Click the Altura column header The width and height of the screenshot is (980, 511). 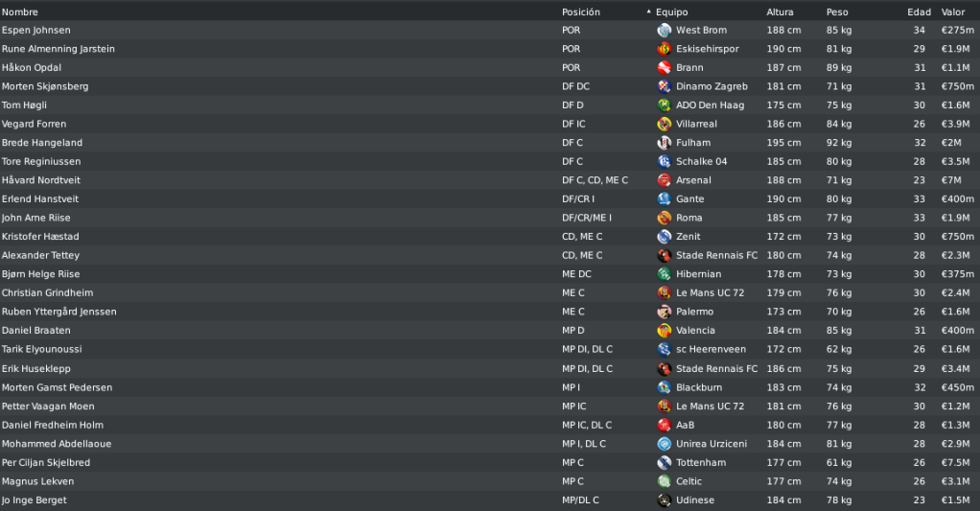tap(780, 12)
